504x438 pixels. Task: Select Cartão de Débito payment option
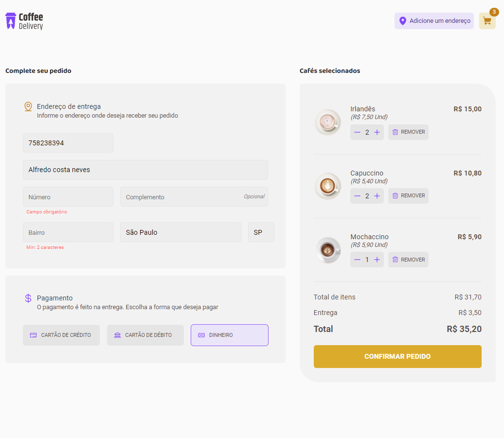[145, 335]
